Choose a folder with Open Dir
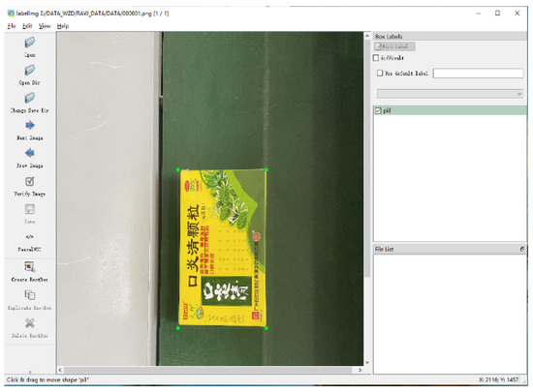The height and width of the screenshot is (392, 533). [30, 75]
